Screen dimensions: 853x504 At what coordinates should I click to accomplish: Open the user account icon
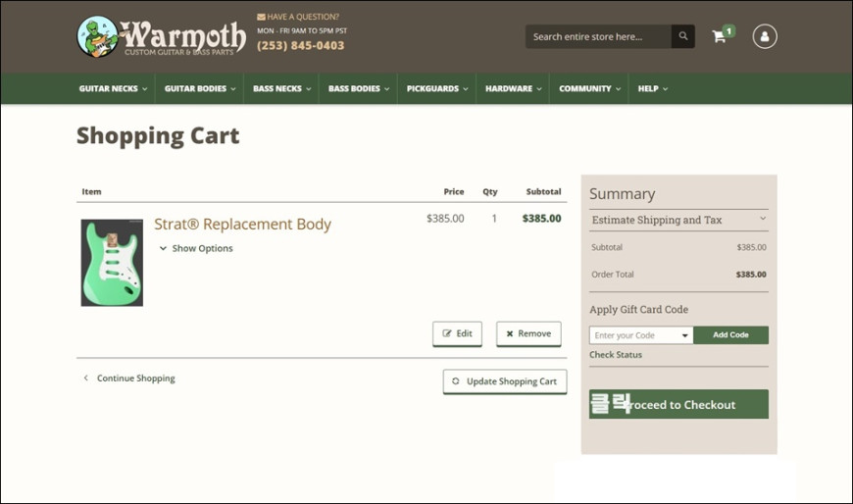click(x=765, y=36)
